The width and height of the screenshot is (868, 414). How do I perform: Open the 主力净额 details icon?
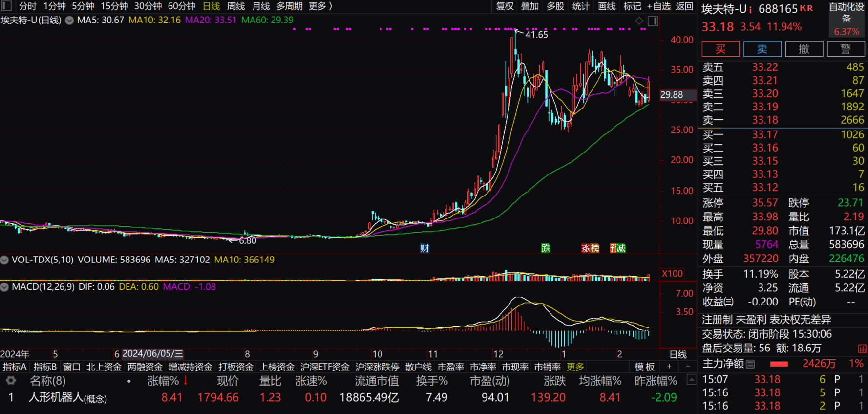pos(751,364)
